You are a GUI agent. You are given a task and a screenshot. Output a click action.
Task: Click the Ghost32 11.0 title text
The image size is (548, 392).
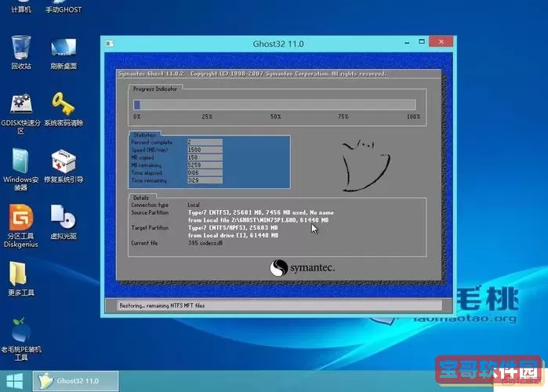[x=278, y=44]
